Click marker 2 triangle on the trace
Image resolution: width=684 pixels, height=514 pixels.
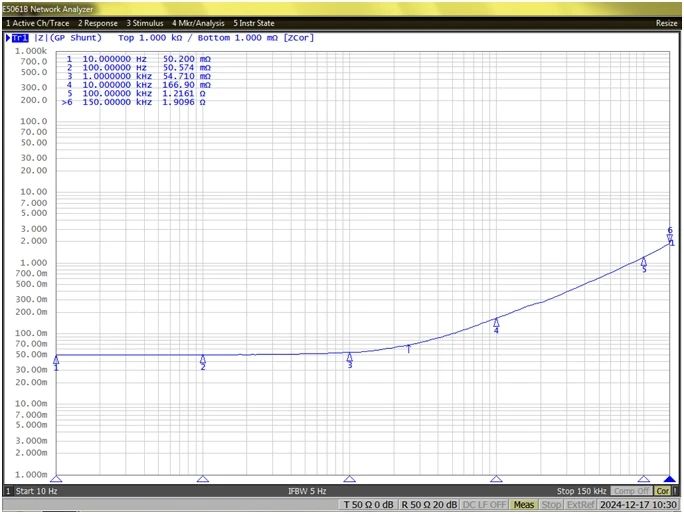[x=203, y=359]
